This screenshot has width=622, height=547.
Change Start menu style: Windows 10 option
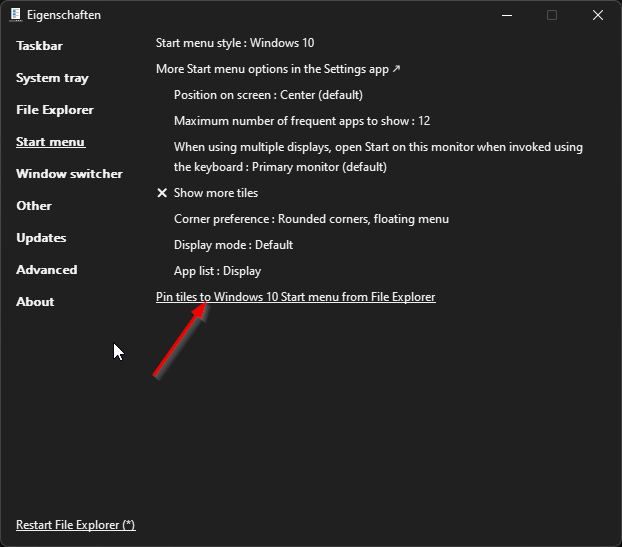235,43
